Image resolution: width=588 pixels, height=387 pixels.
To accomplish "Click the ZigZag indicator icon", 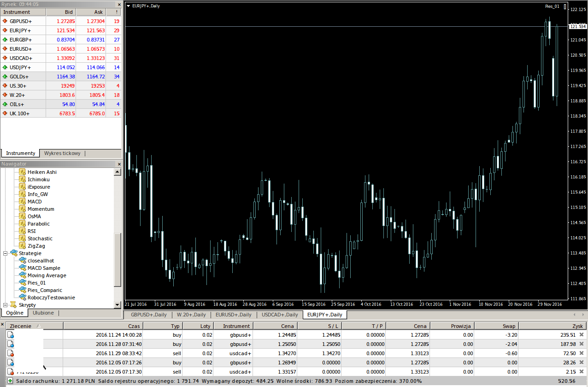I will coord(22,246).
